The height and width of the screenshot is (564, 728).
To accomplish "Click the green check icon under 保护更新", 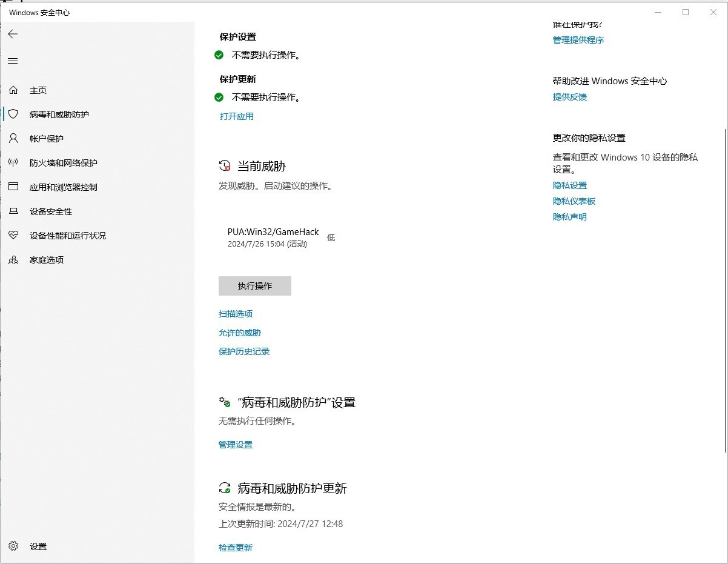I will point(219,98).
